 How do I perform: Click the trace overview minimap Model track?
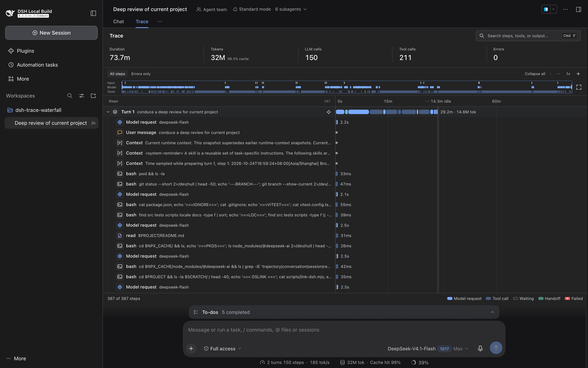tap(347, 87)
